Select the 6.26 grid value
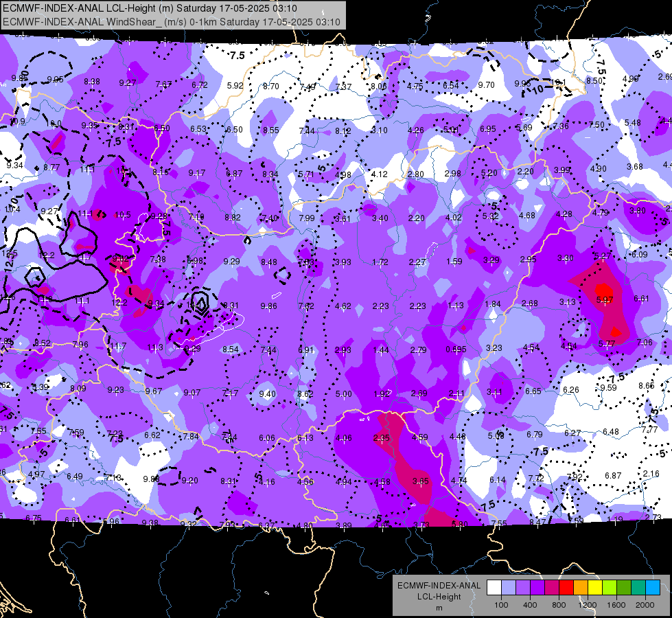 click(570, 389)
